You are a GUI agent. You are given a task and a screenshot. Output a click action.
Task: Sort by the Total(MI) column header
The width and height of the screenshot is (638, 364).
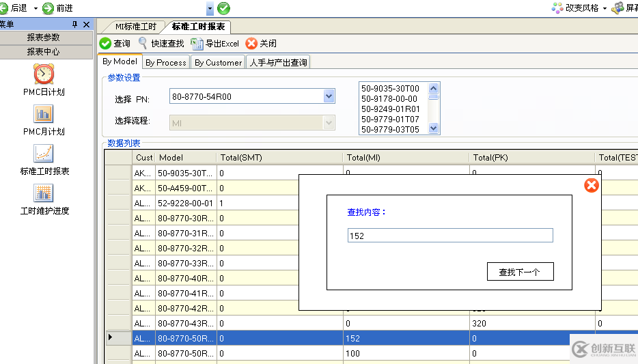click(406, 157)
